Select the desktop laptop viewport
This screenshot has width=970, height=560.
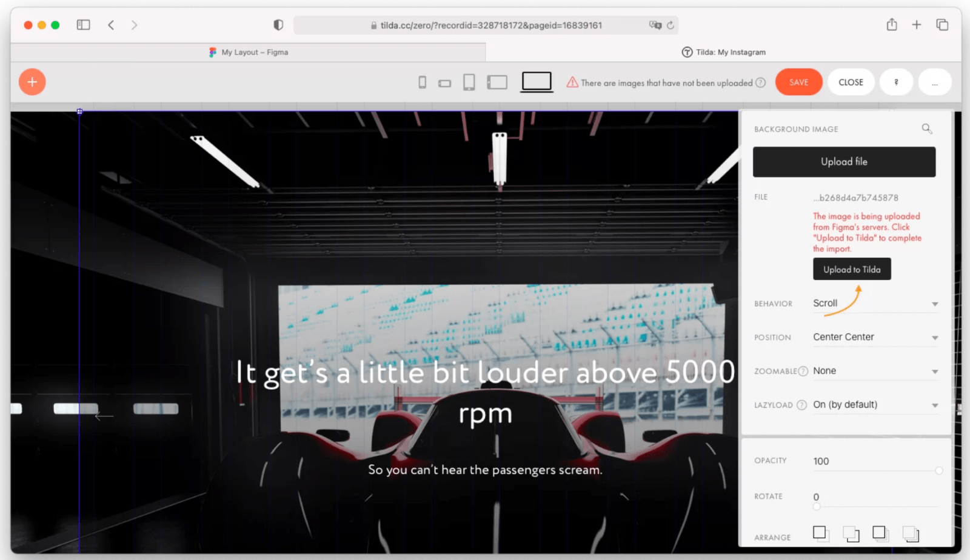(537, 82)
